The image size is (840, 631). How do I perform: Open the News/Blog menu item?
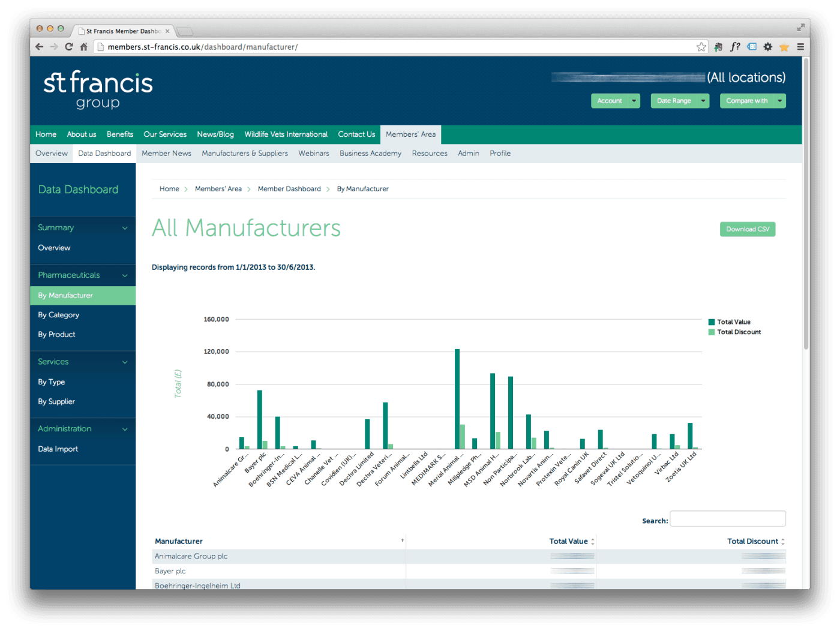[215, 134]
